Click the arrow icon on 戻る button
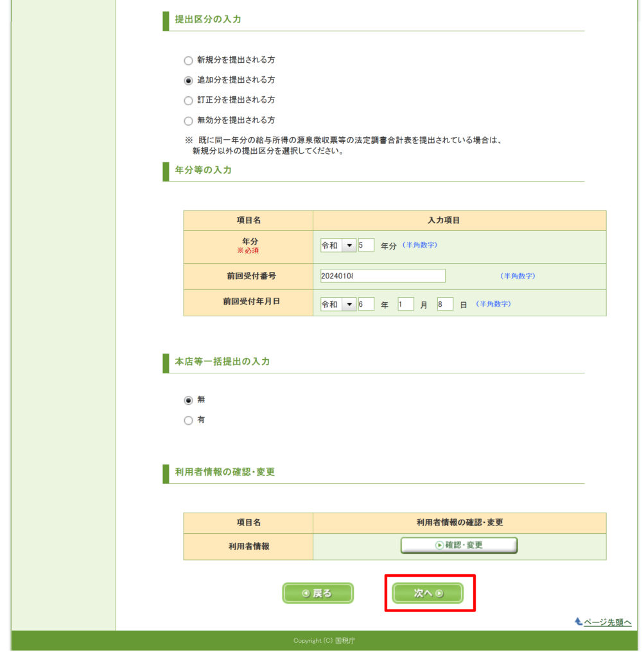This screenshot has width=644, height=657. click(306, 593)
